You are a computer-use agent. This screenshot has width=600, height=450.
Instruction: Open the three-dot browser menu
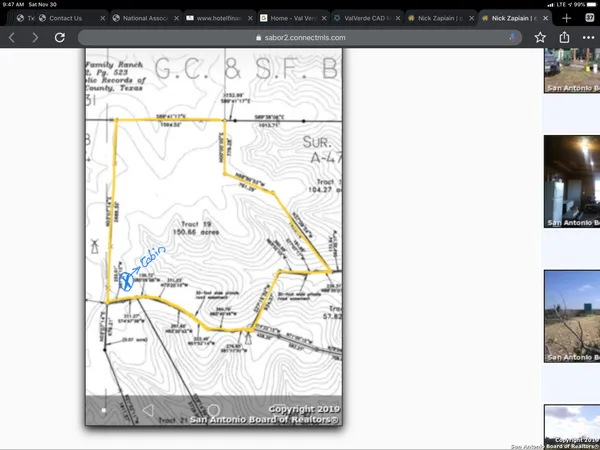pos(588,37)
